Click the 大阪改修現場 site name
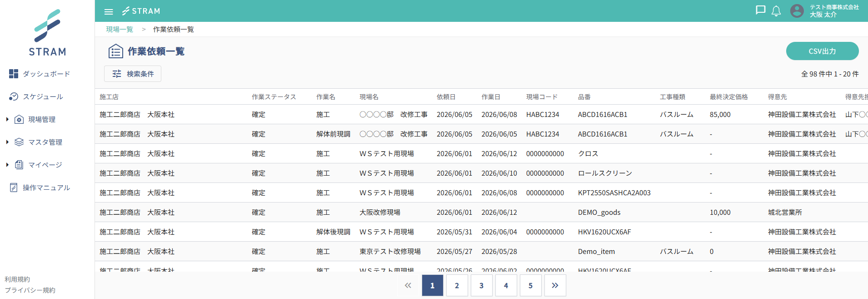Viewport: 868px width, 299px height. tap(380, 212)
